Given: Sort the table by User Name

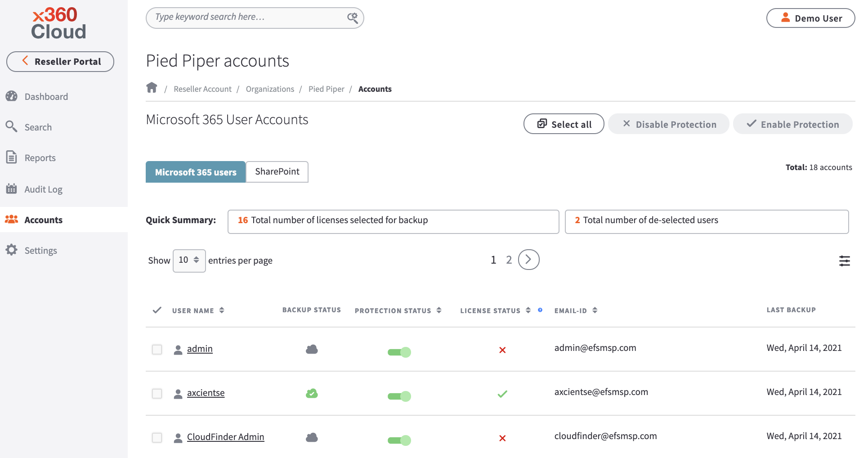Looking at the screenshot, I should [x=221, y=310].
